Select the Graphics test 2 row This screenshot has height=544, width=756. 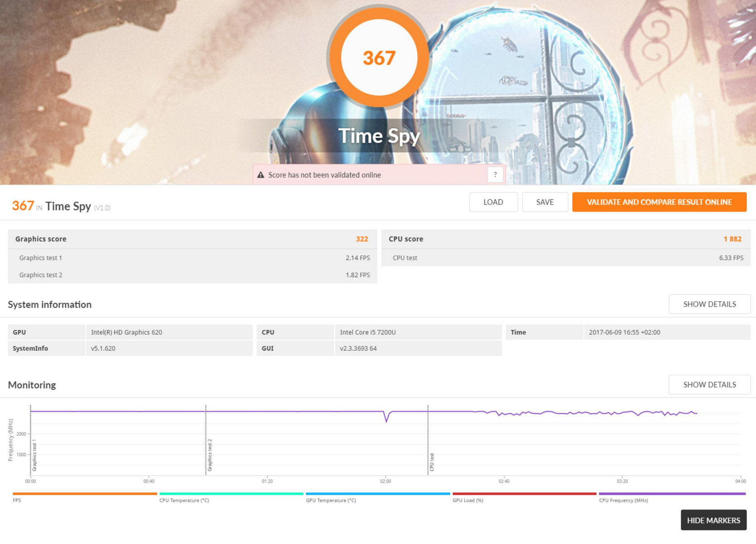pos(193,275)
